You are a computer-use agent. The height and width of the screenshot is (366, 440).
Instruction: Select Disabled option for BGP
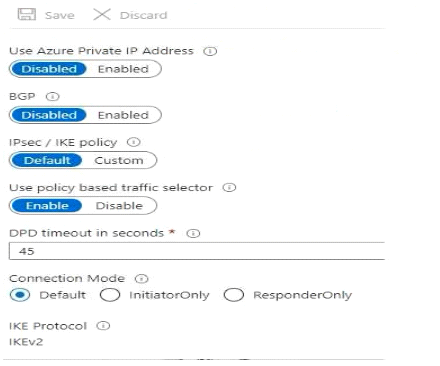coord(49,115)
